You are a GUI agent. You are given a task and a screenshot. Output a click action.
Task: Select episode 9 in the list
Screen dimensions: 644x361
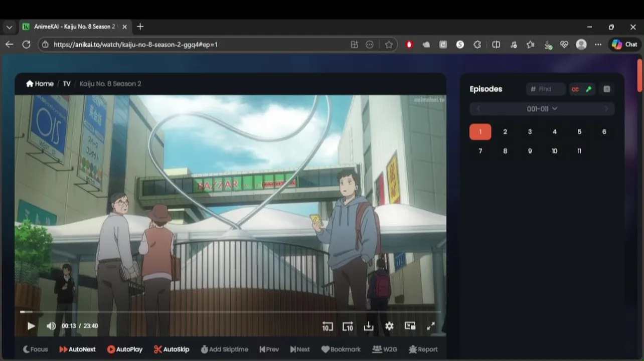(x=530, y=151)
